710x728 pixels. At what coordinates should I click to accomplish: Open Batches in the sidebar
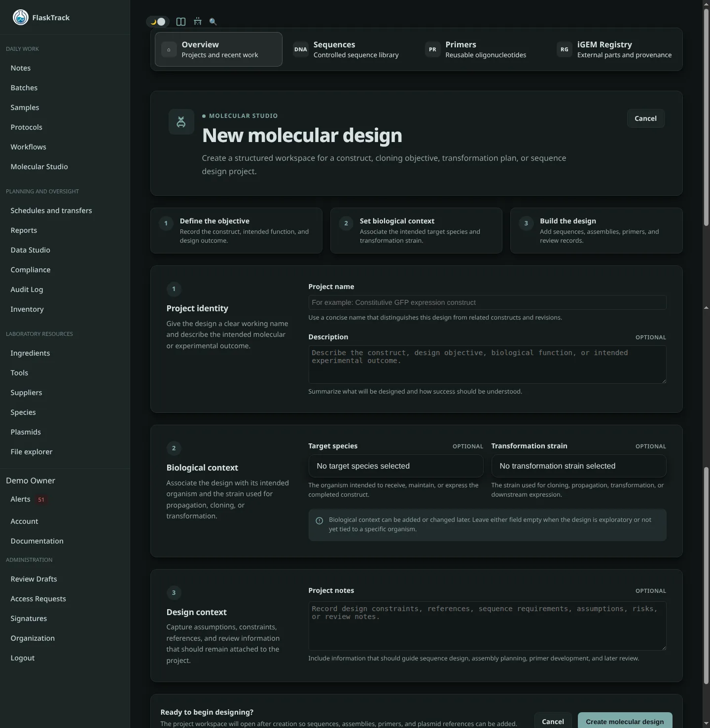[x=24, y=88]
